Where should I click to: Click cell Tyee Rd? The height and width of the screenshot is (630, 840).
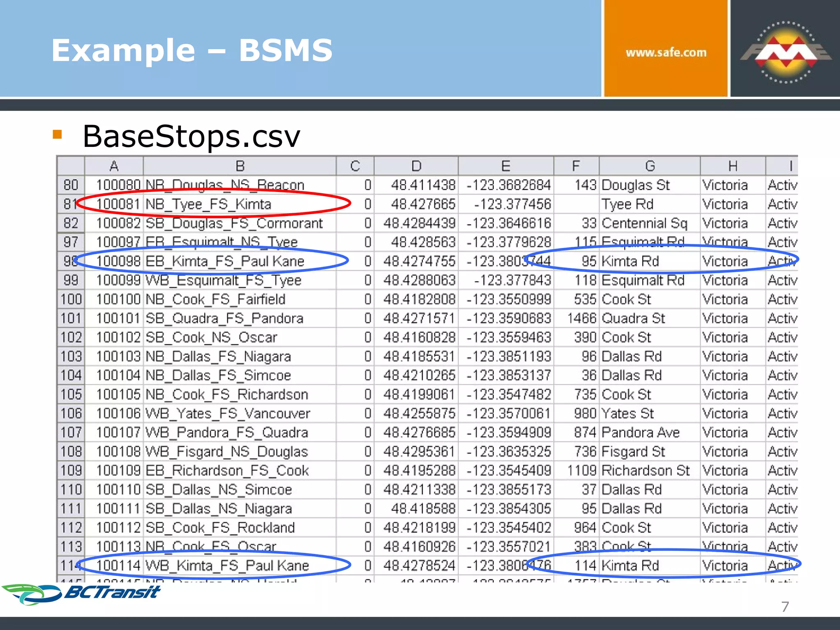click(x=650, y=204)
